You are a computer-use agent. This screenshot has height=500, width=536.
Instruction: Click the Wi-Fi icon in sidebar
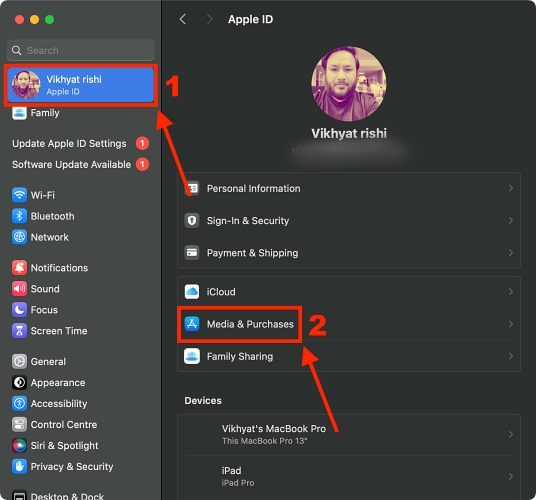tap(19, 195)
